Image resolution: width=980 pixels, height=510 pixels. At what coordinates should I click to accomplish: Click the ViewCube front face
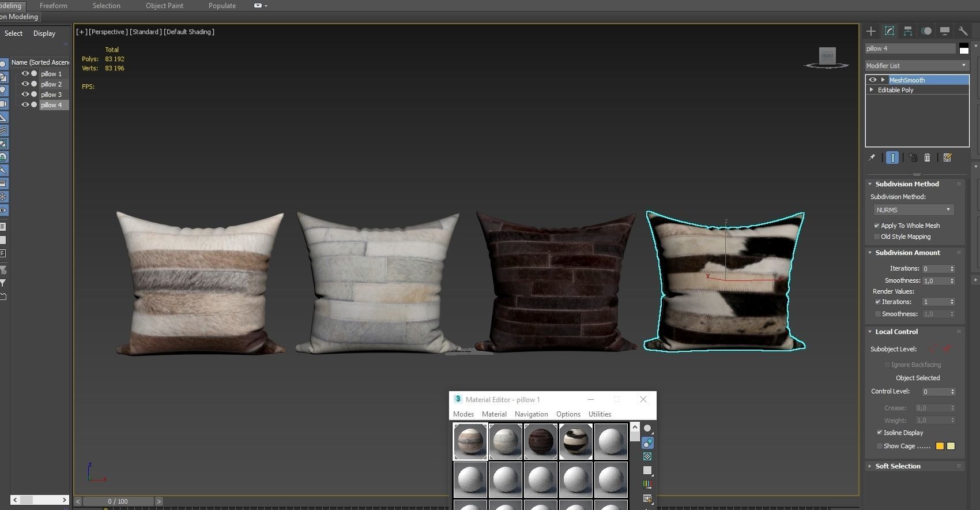coord(827,55)
